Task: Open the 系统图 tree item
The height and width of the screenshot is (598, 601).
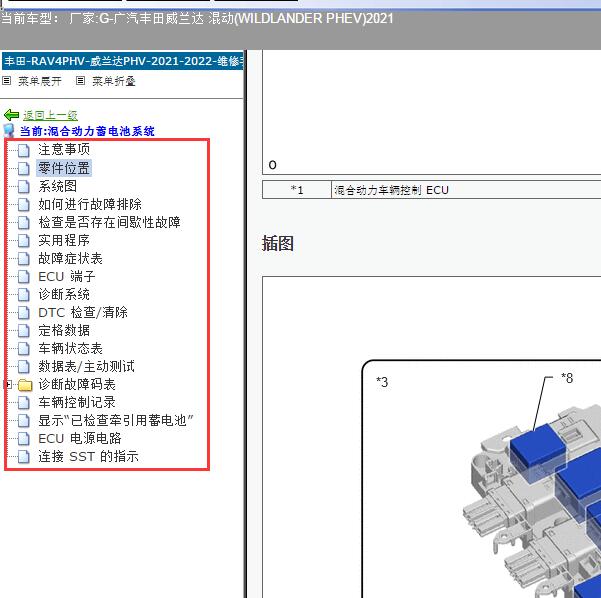Action: [57, 186]
